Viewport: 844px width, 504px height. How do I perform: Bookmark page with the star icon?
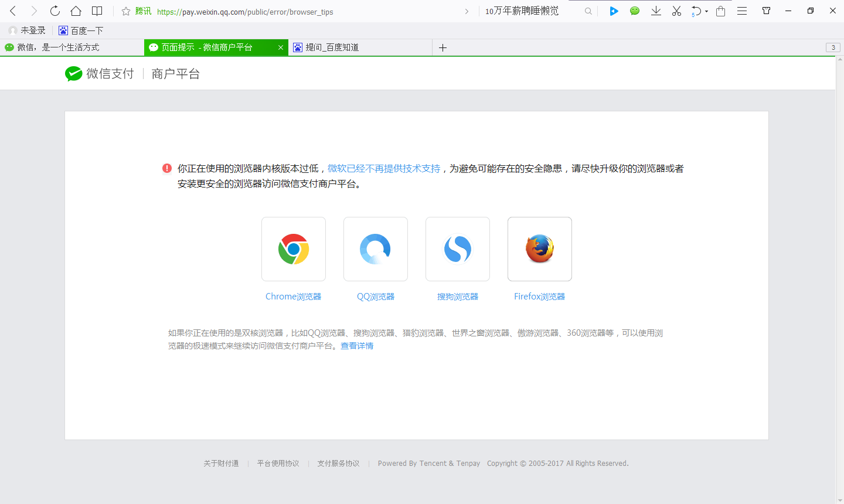[125, 11]
